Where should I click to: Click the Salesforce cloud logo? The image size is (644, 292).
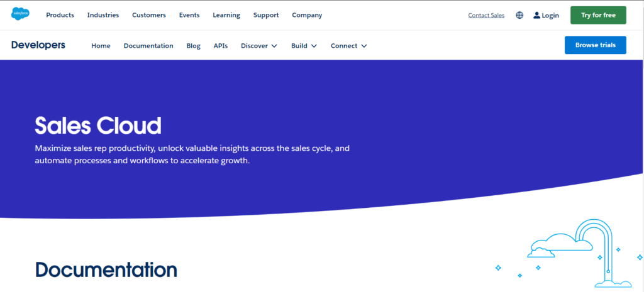(x=20, y=14)
